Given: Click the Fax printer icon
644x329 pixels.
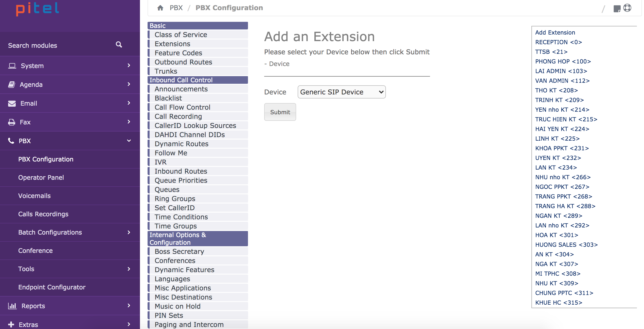Looking at the screenshot, I should (12, 122).
